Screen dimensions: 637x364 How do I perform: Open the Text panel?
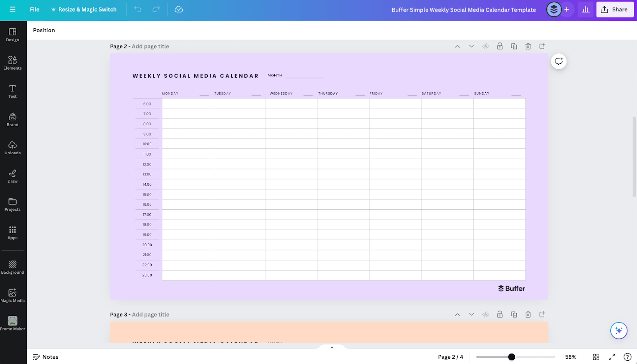(12, 91)
